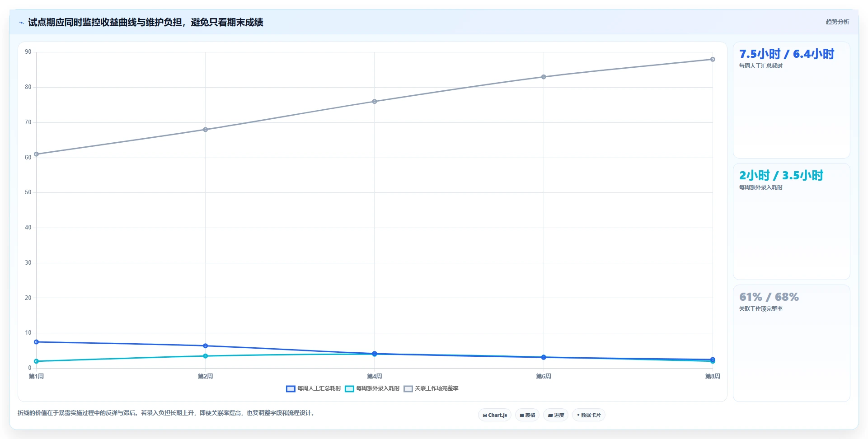The width and height of the screenshot is (868, 439).
Task: Toggle 每周人工汇总耗时 legend swatch
Action: click(291, 389)
